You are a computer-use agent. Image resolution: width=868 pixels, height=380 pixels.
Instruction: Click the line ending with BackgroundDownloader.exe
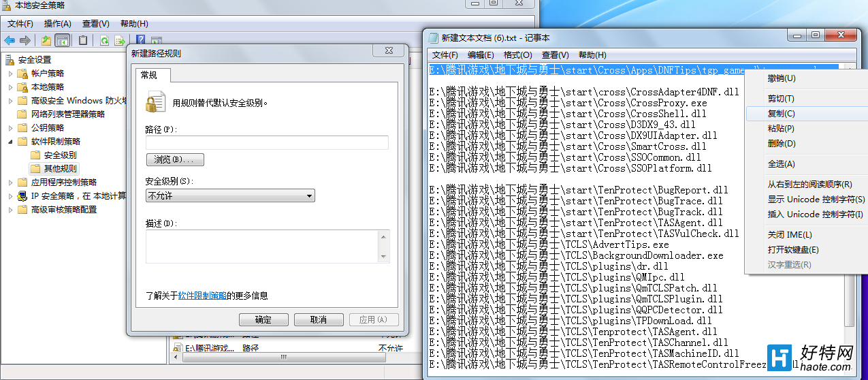tap(577, 255)
